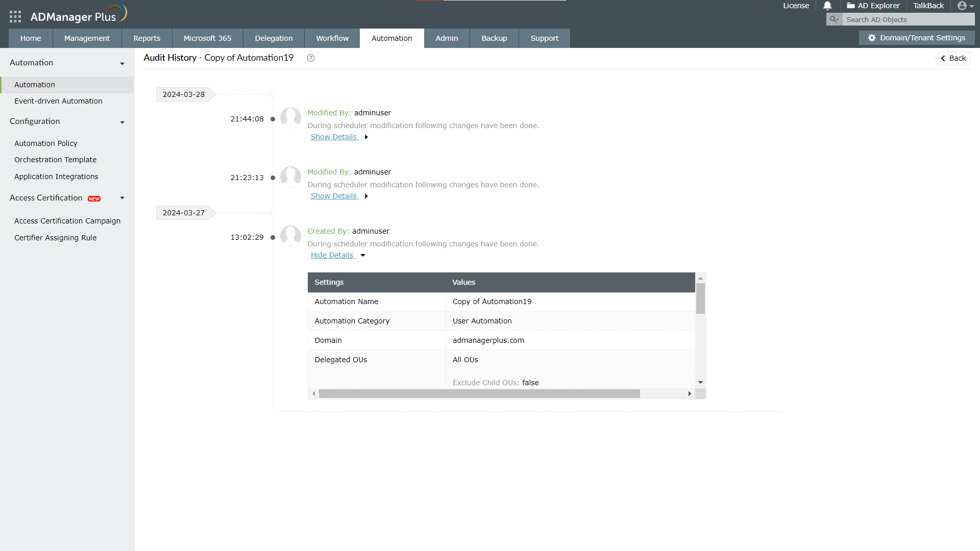Click the TalkBack icon top-right
This screenshot has width=980, height=551.
tap(928, 6)
